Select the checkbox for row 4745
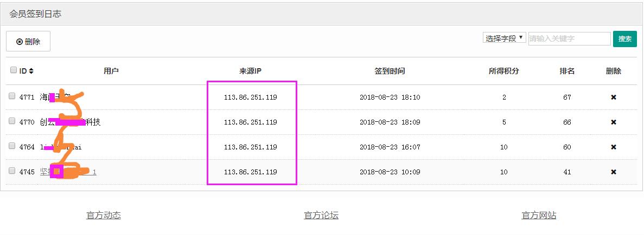This screenshot has width=644, height=235. [x=12, y=171]
